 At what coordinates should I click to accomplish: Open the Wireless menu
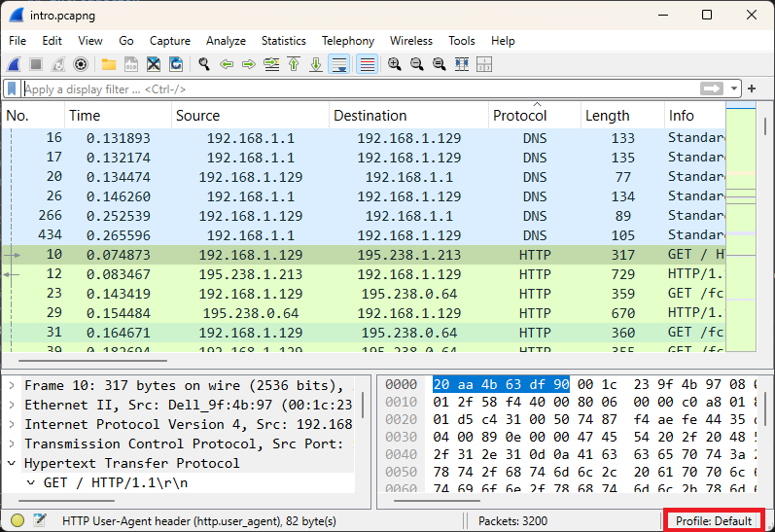coord(410,41)
